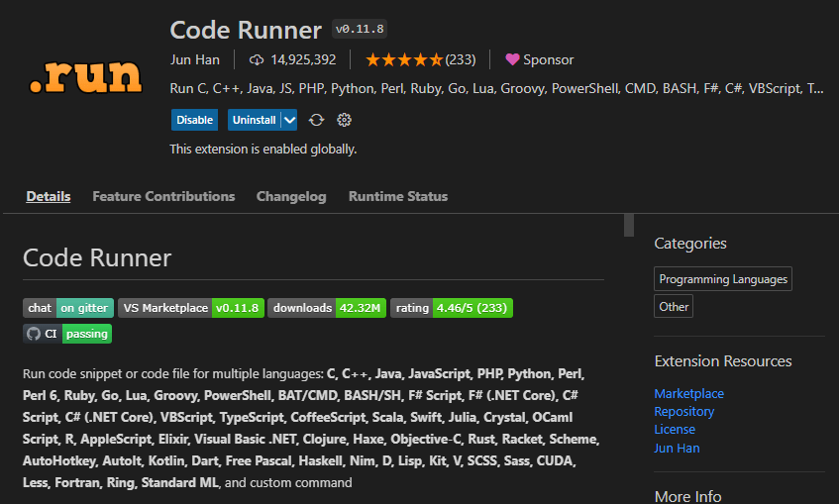Open the extension settings gear icon
The height and width of the screenshot is (504, 839).
(345, 120)
